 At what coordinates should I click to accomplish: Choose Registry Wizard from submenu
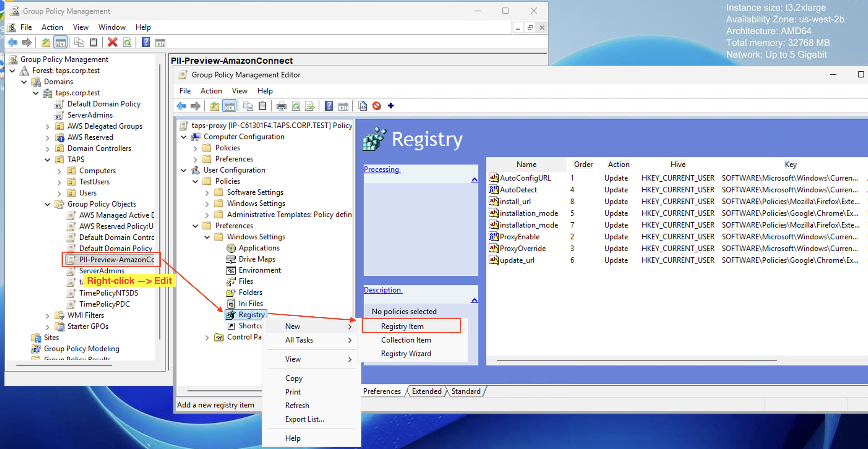click(406, 353)
